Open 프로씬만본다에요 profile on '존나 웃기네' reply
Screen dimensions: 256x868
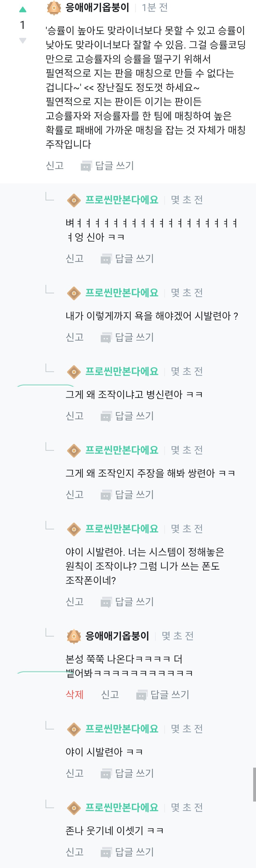pyautogui.click(x=122, y=807)
